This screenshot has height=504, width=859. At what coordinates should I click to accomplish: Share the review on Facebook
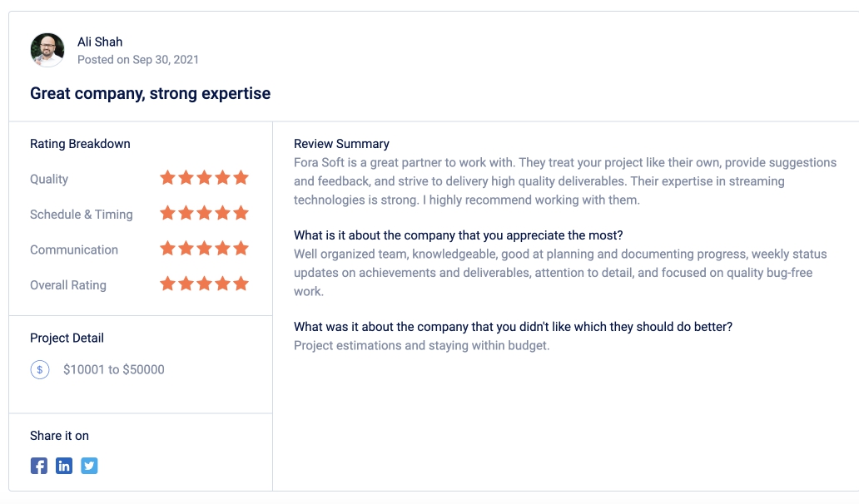coord(39,466)
